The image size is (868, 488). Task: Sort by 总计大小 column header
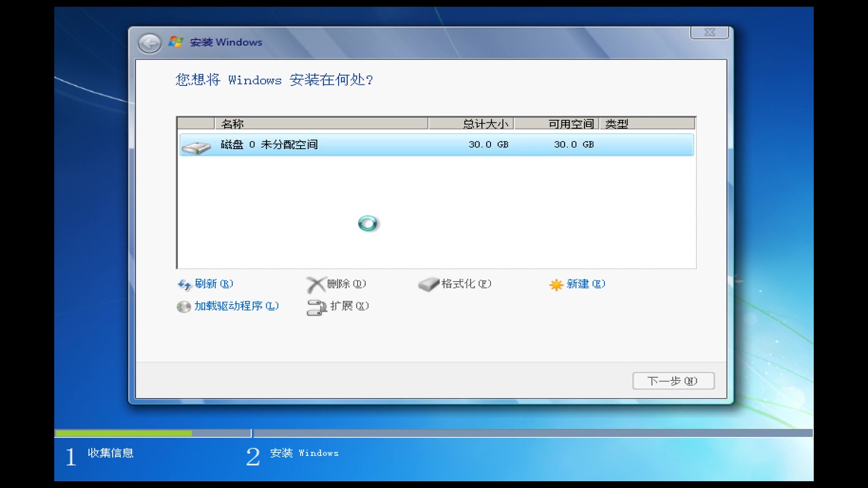[x=471, y=123]
